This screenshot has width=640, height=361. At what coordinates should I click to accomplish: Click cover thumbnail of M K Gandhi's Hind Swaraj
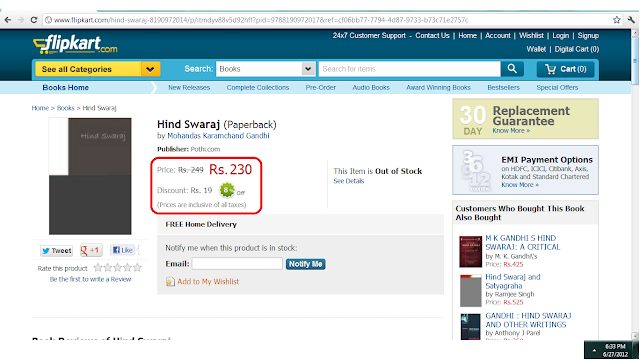click(x=470, y=252)
